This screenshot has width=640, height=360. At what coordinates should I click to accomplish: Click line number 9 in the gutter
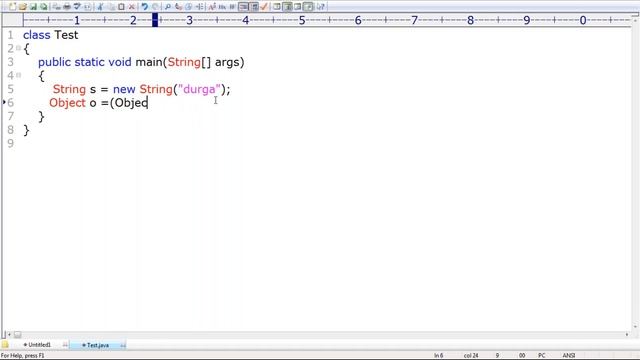point(10,143)
